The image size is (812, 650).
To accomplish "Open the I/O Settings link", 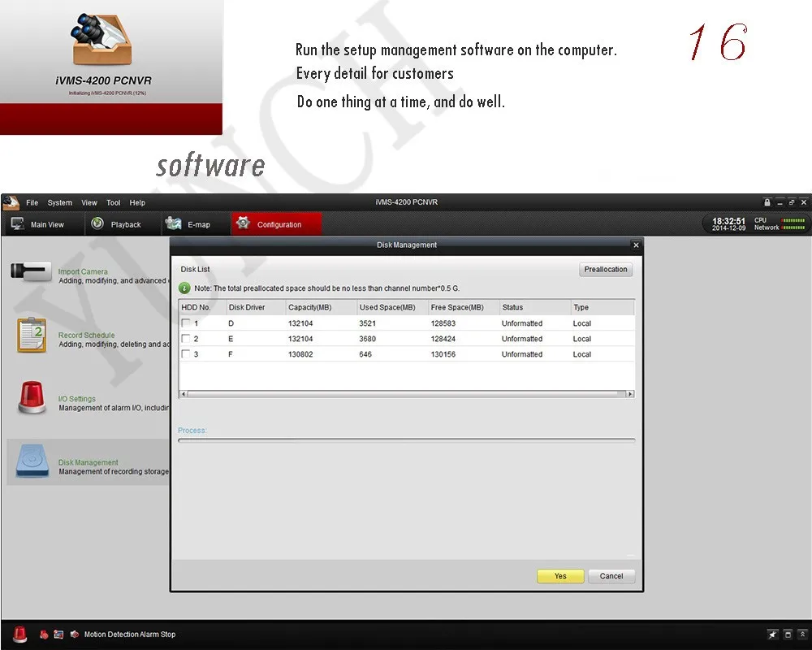I will [76, 399].
